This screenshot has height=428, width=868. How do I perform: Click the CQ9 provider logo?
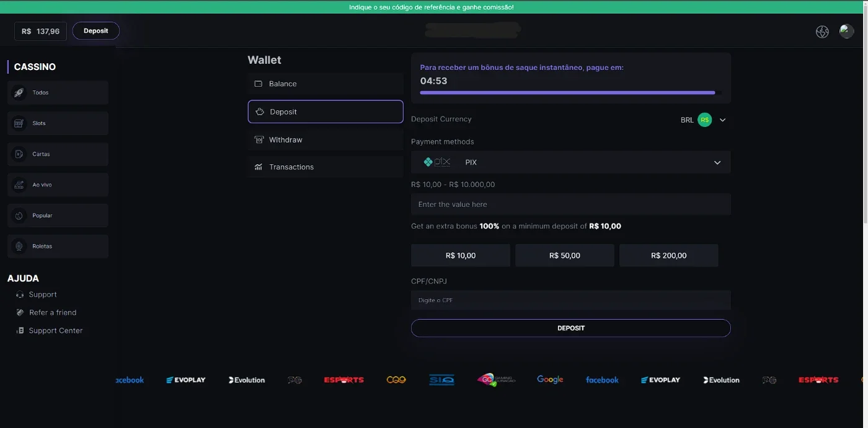pos(396,380)
